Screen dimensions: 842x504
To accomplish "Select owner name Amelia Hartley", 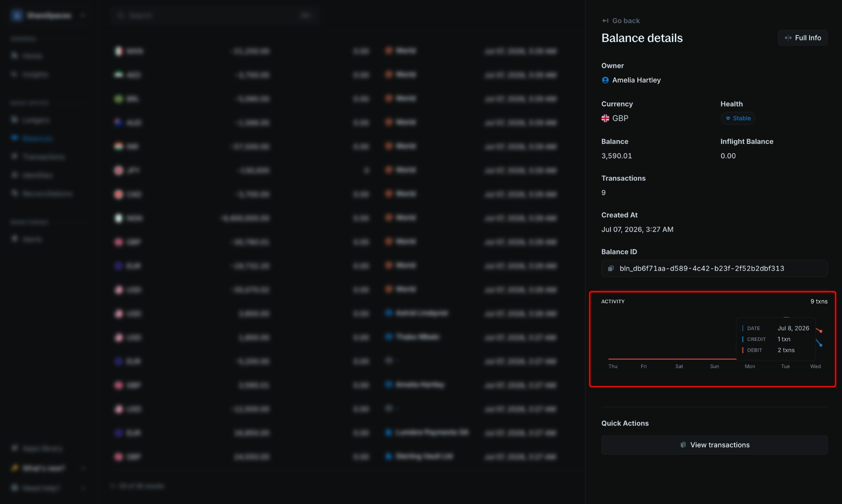I will pos(636,80).
